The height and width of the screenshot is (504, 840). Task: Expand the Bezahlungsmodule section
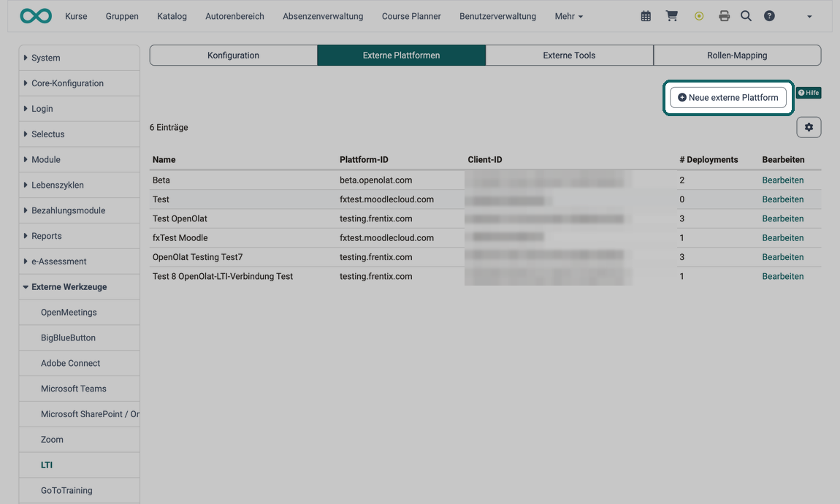point(80,210)
